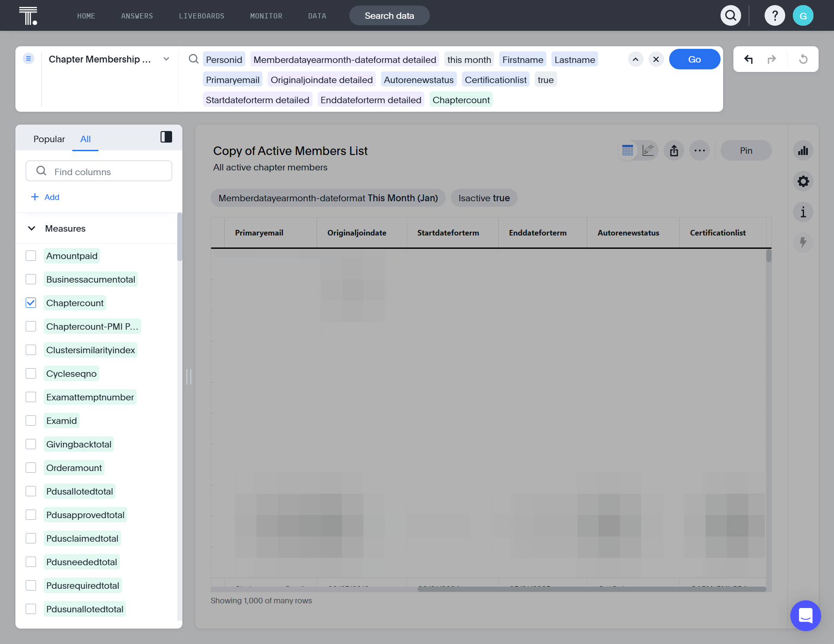
Task: Open the Answers menu
Action: click(x=137, y=16)
